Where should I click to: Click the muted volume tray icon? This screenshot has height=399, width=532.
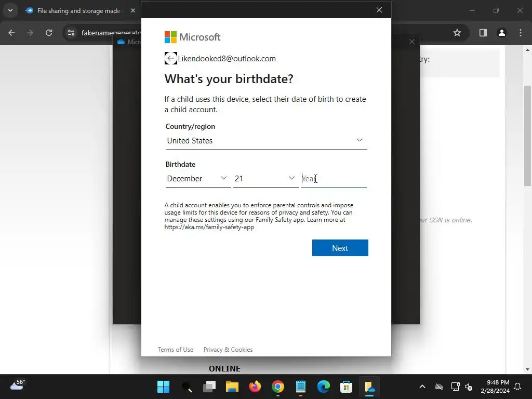coord(469,387)
